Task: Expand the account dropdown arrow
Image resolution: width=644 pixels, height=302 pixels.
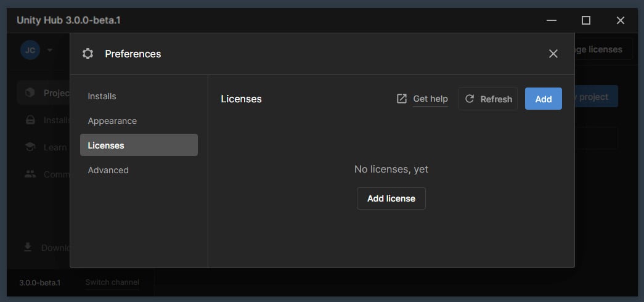Action: click(50, 50)
